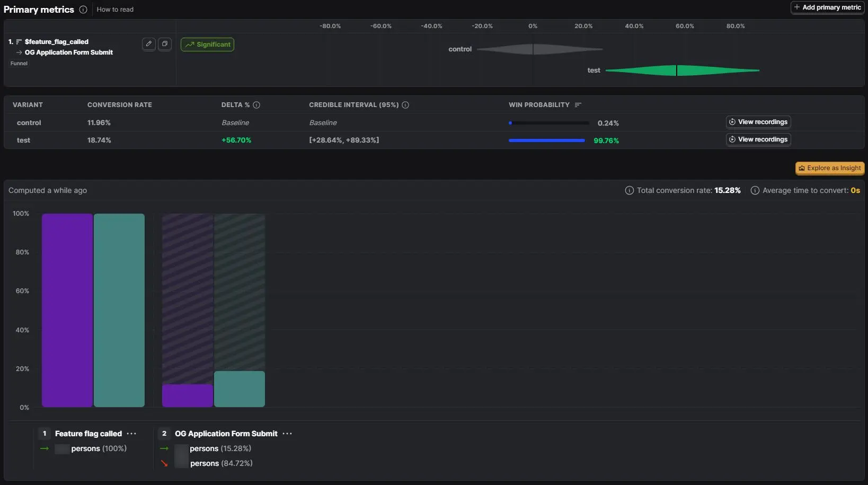868x485 pixels.
Task: Open the OG Application Form Submit step options menu
Action: coord(287,434)
